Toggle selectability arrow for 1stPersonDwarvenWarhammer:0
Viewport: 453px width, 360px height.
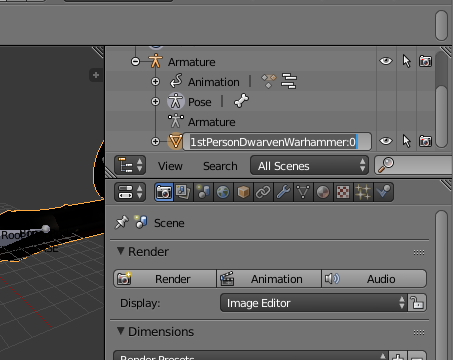point(406,141)
